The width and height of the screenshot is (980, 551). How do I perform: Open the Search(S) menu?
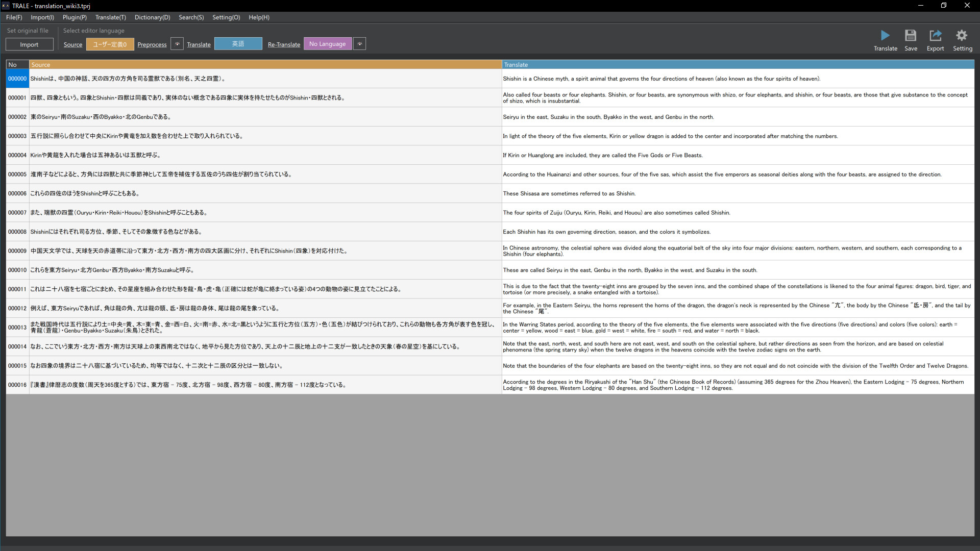(x=190, y=17)
